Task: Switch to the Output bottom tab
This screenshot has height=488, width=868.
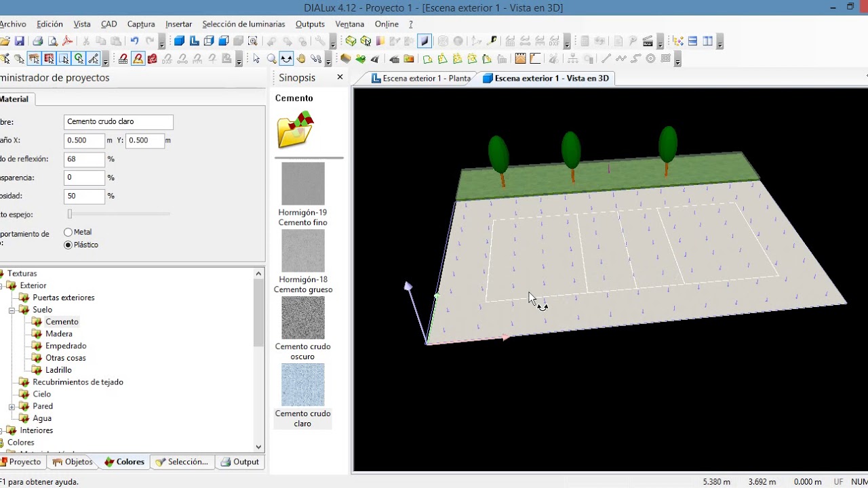Action: pyautogui.click(x=240, y=462)
